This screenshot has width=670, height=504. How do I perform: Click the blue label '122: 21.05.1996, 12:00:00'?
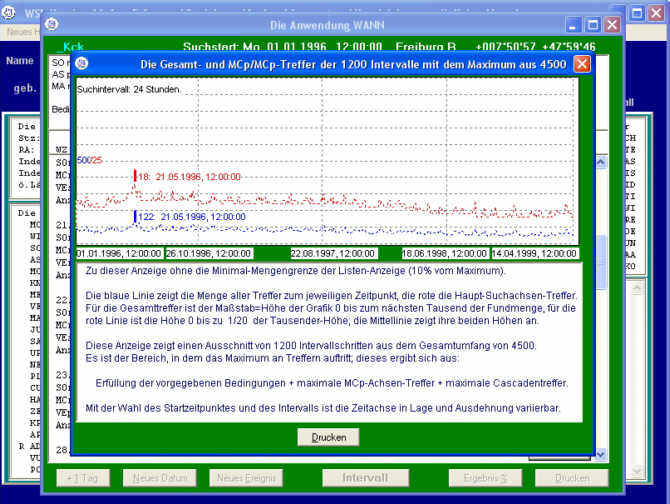(x=192, y=217)
